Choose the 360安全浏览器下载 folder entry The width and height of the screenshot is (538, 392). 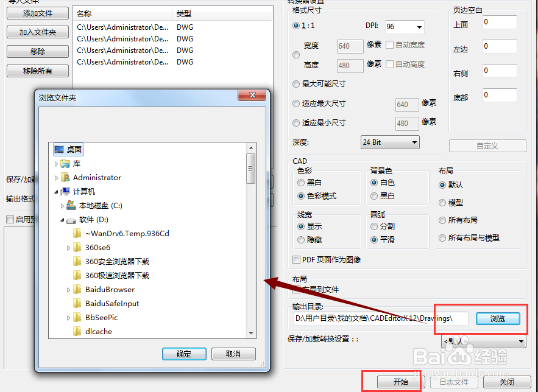[117, 262]
